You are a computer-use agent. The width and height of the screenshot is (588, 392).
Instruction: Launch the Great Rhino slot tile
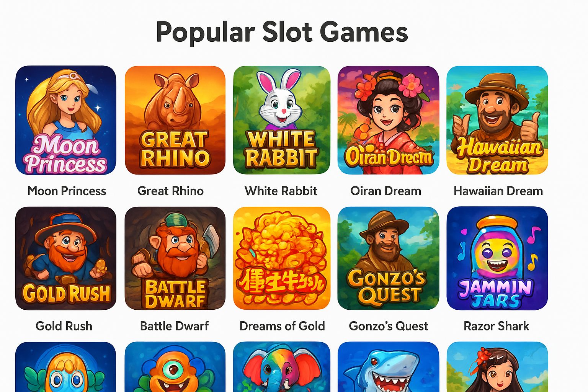(x=175, y=120)
